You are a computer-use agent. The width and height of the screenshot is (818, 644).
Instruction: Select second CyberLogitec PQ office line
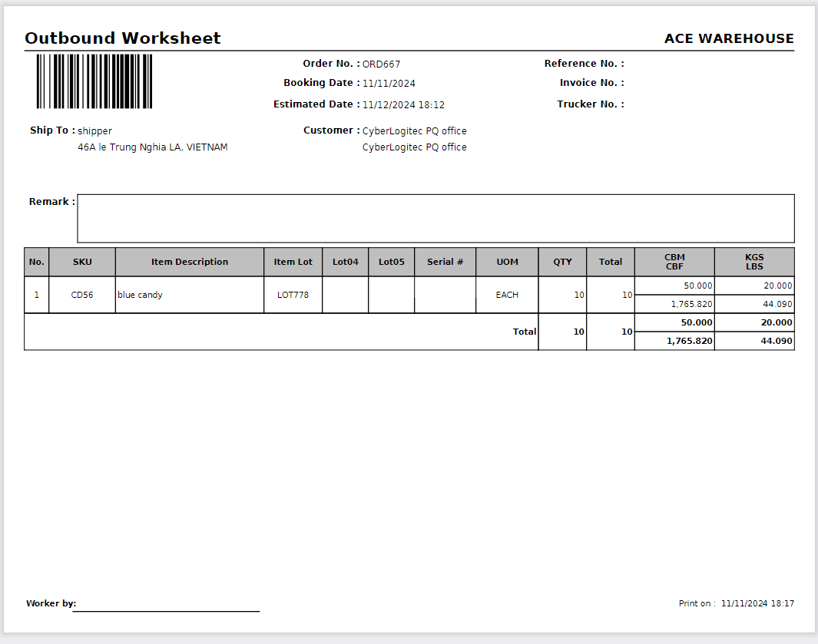[414, 147]
